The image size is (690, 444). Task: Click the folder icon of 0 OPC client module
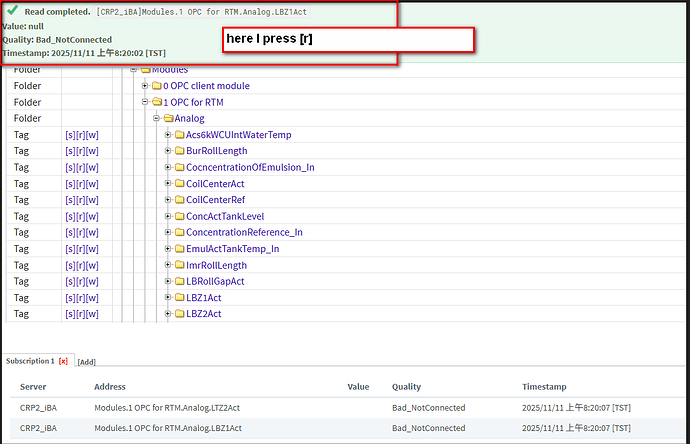point(157,85)
